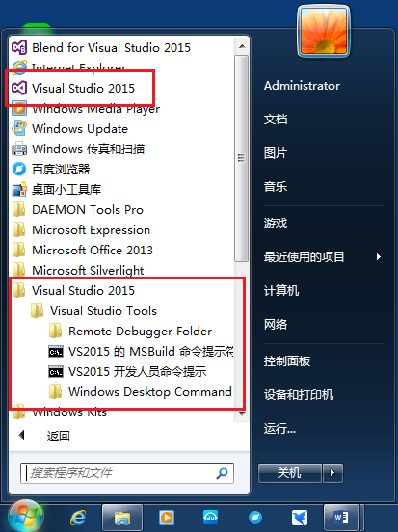This screenshot has width=398, height=532.
Task: Click 返回 to go back
Action: pyautogui.click(x=59, y=436)
